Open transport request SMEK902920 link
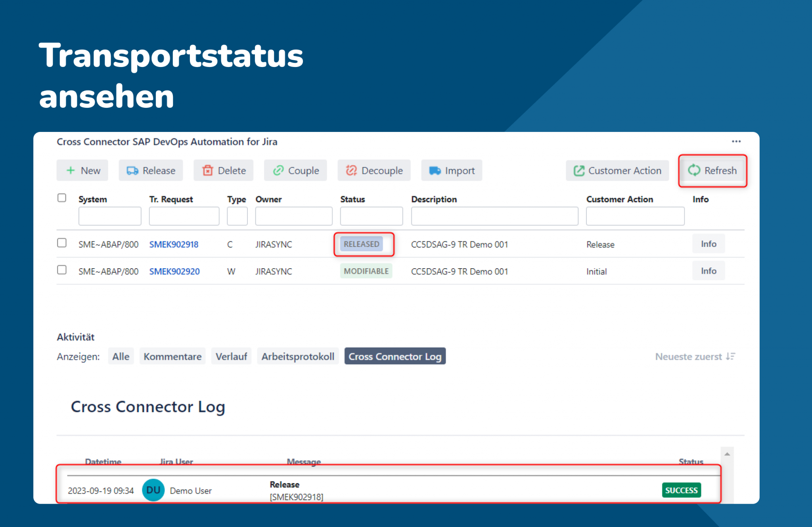 pos(174,271)
